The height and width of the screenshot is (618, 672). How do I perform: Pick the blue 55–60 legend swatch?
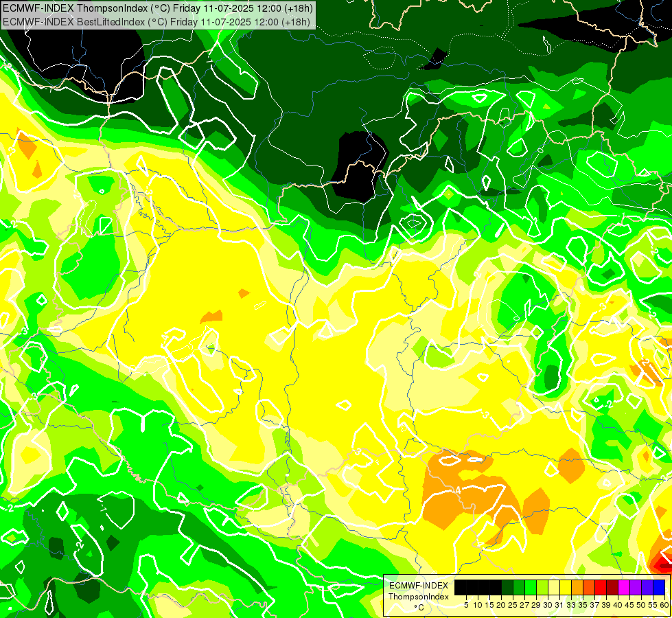pyautogui.click(x=659, y=587)
